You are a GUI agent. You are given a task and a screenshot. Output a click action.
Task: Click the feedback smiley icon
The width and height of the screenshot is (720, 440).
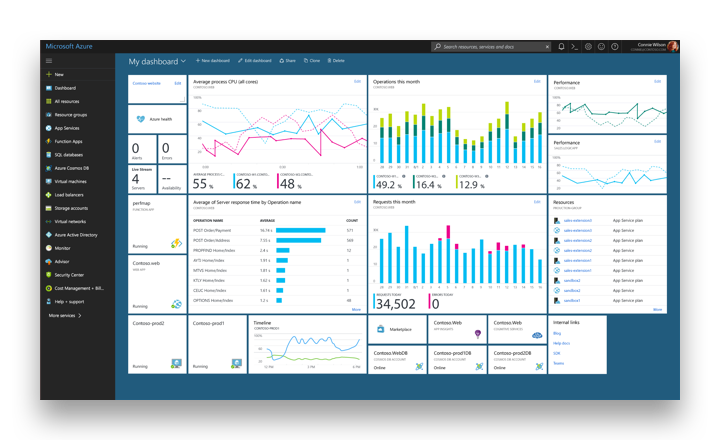click(602, 46)
